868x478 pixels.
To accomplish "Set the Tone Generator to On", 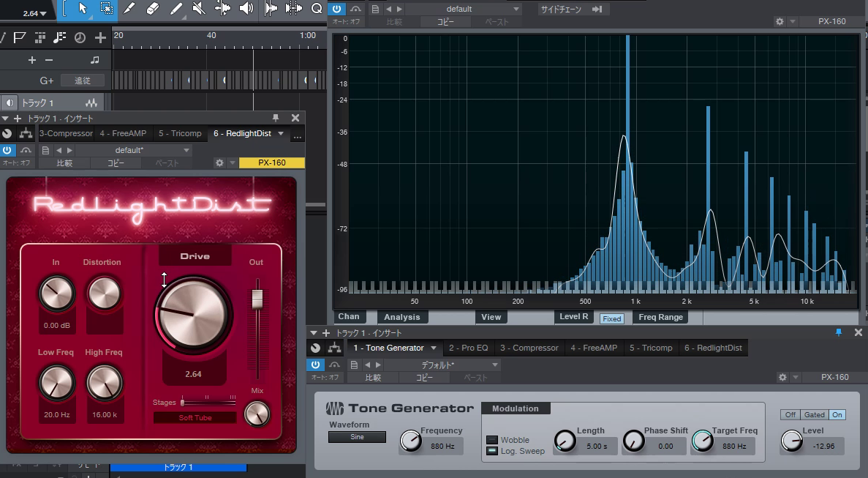I will point(837,415).
